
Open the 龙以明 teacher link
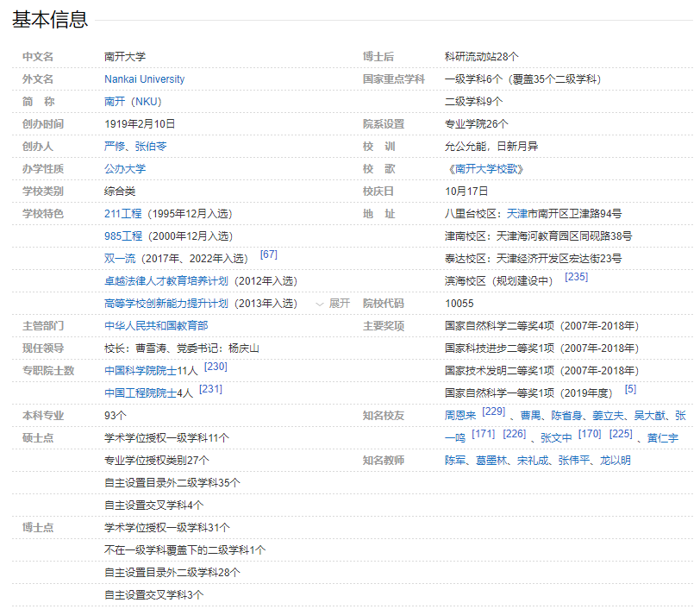(x=614, y=461)
